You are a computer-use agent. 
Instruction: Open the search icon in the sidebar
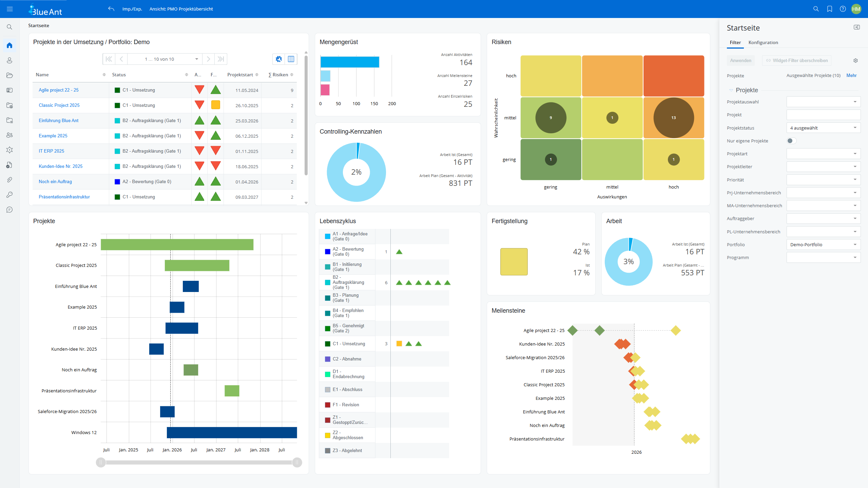(9, 27)
